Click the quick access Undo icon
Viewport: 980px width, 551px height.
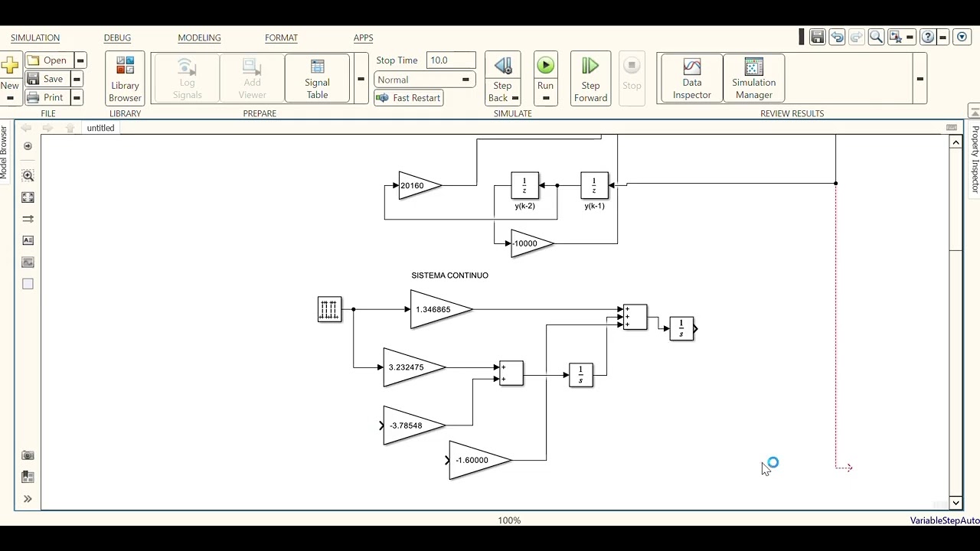[837, 37]
